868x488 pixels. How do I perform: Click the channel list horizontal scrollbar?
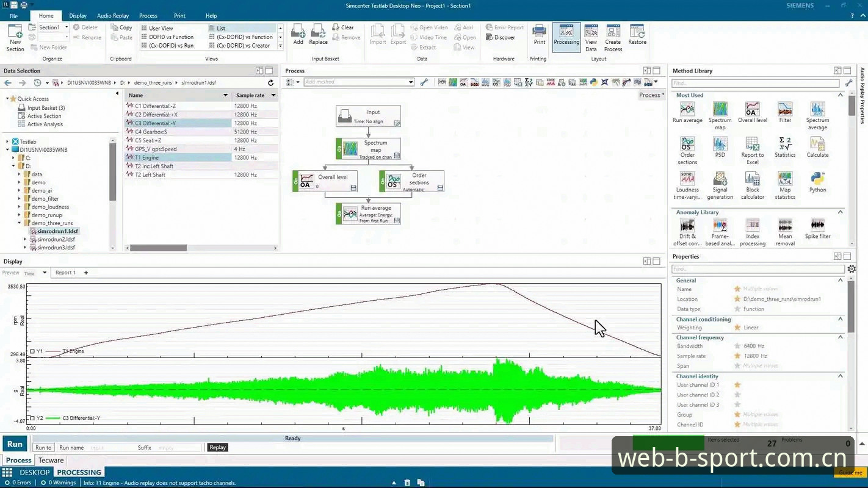(x=158, y=248)
